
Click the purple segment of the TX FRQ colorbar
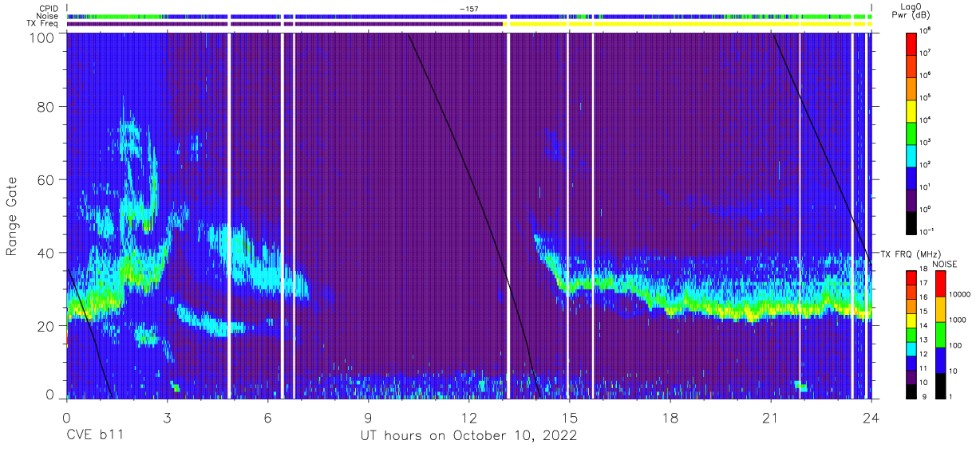911,377
